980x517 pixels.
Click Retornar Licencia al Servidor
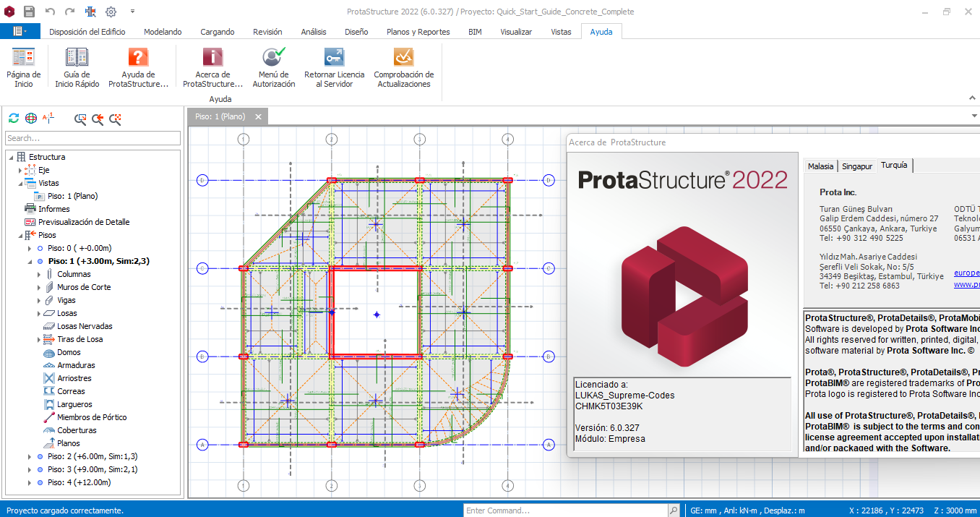334,68
